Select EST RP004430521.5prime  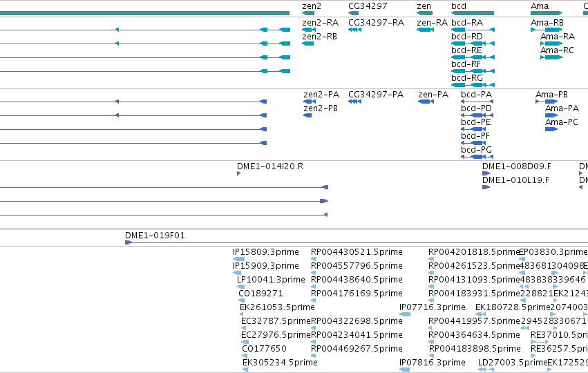314,259
